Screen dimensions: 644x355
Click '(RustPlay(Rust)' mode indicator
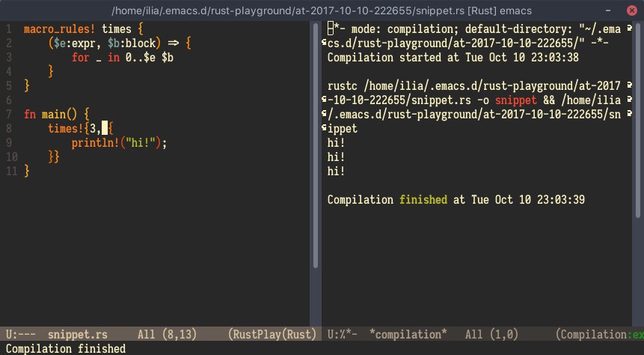point(272,334)
